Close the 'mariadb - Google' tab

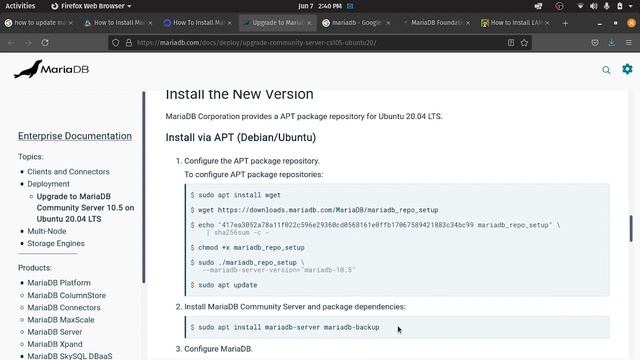pos(388,23)
